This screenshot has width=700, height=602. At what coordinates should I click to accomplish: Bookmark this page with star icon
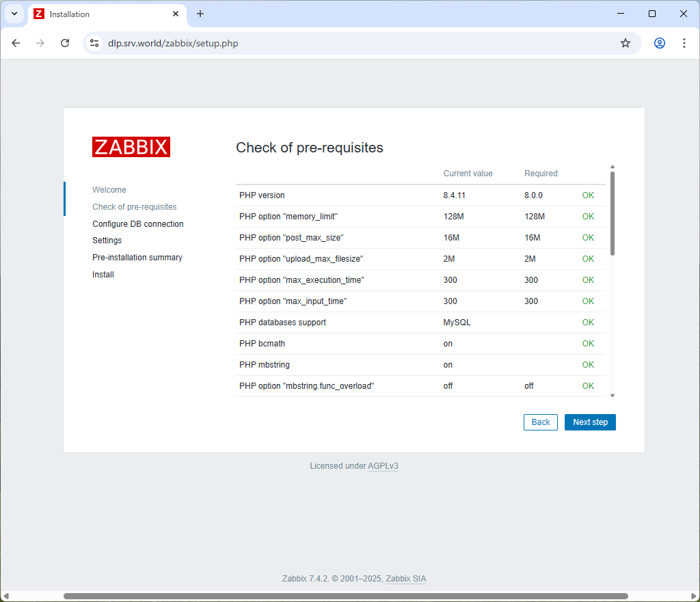click(625, 43)
